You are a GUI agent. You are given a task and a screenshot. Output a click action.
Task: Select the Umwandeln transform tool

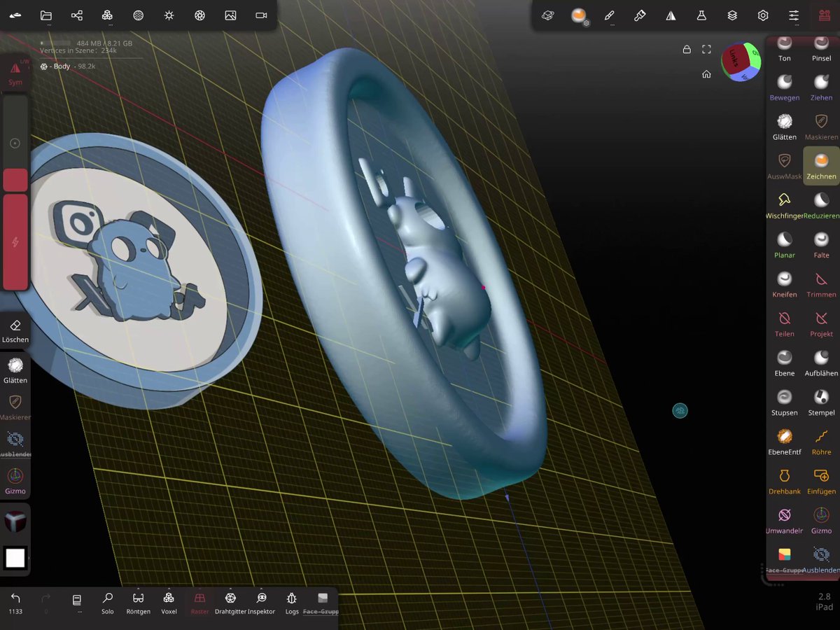[785, 520]
